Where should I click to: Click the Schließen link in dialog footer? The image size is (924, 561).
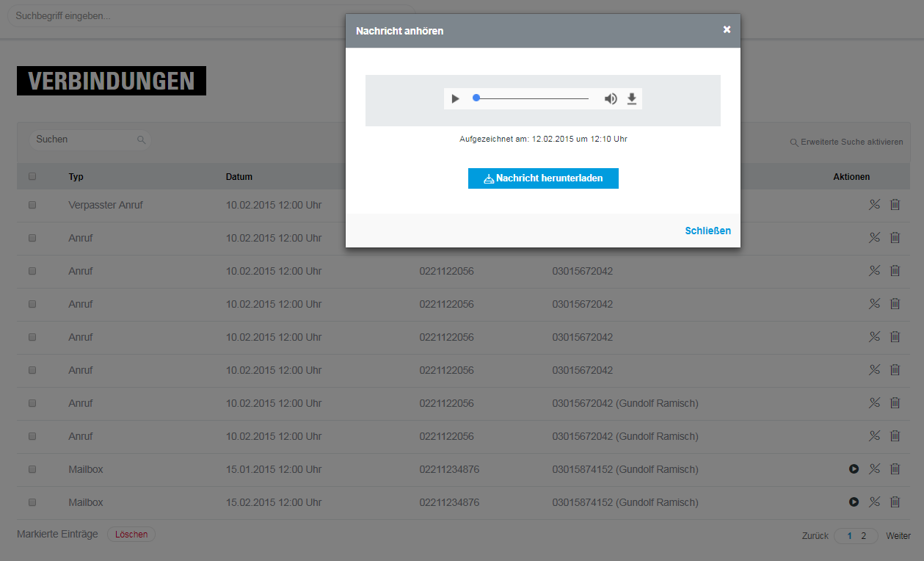[707, 231]
